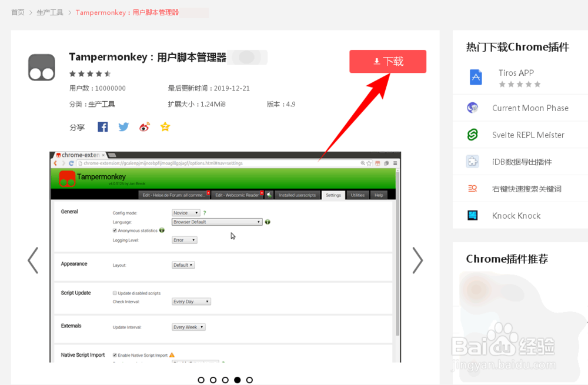
Task: Share via the Twitter bird icon
Action: click(123, 127)
